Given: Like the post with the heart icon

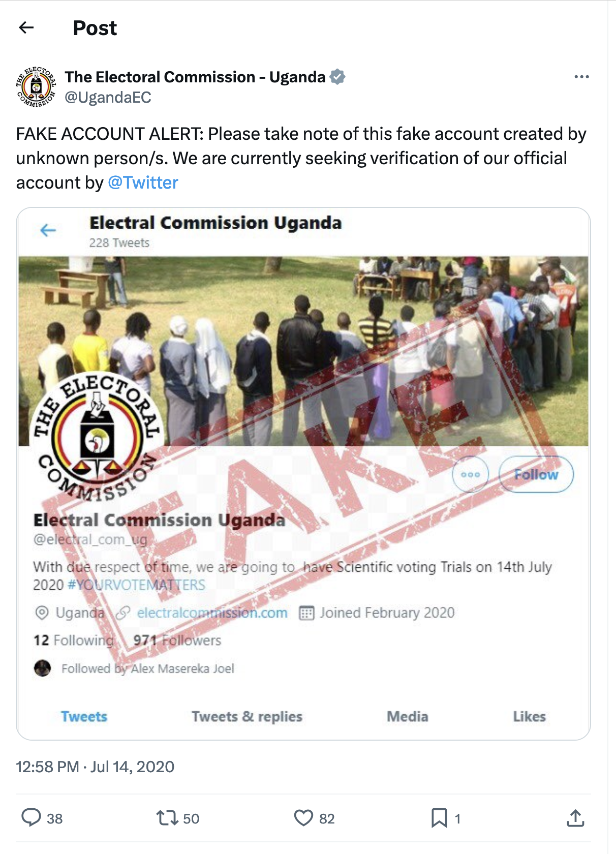Looking at the screenshot, I should pos(303,818).
